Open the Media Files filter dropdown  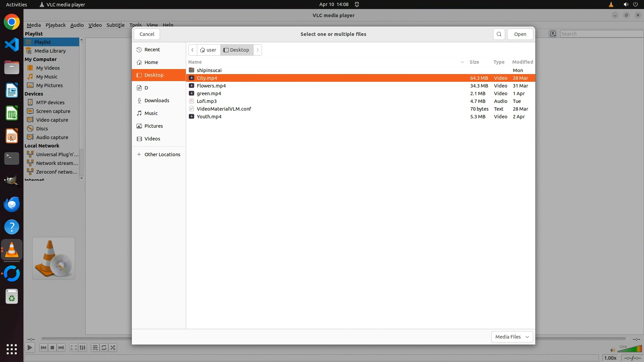pyautogui.click(x=512, y=337)
